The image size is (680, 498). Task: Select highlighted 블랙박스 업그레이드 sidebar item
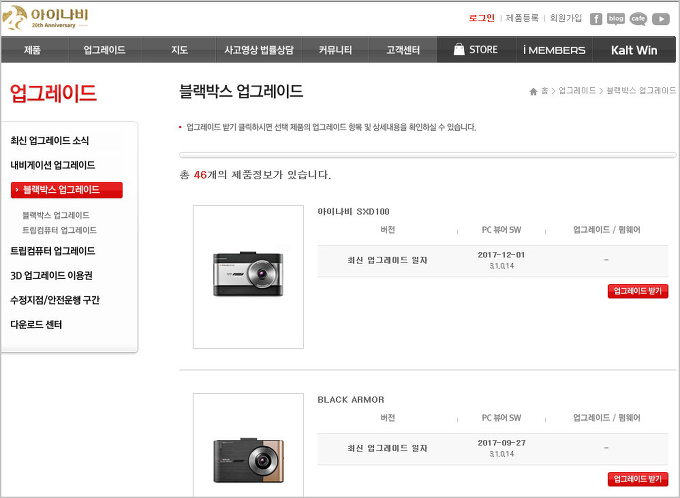click(x=66, y=190)
